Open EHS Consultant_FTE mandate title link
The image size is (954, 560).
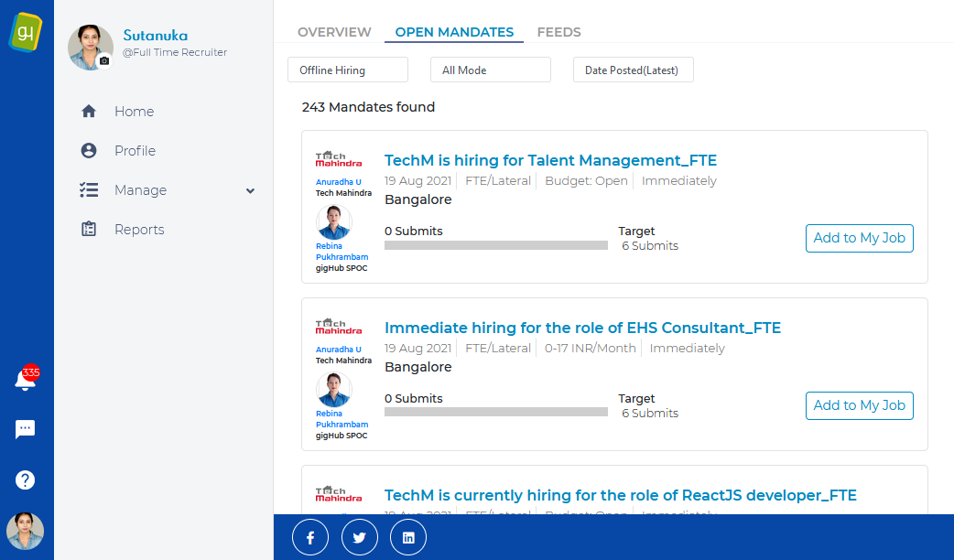click(582, 328)
